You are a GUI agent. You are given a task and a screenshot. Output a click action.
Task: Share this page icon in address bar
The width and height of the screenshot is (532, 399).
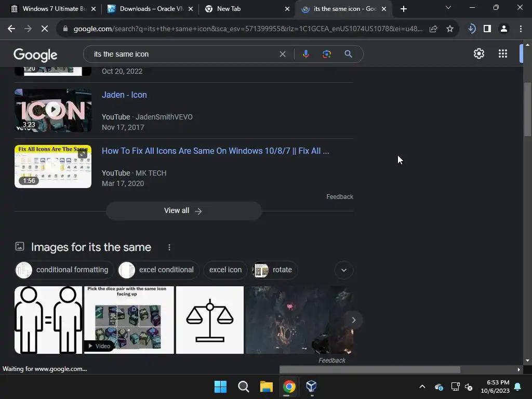click(x=433, y=29)
